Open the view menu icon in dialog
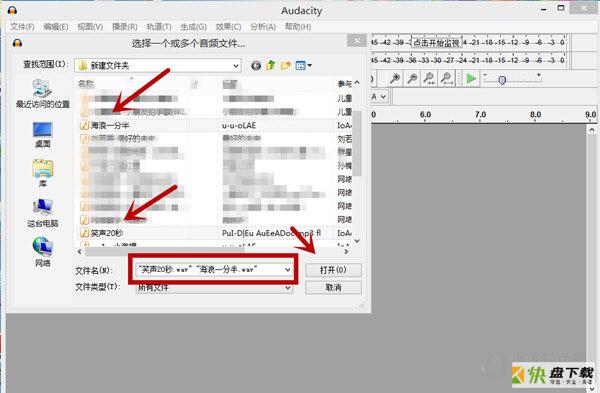This screenshot has height=393, width=600. 303,66
